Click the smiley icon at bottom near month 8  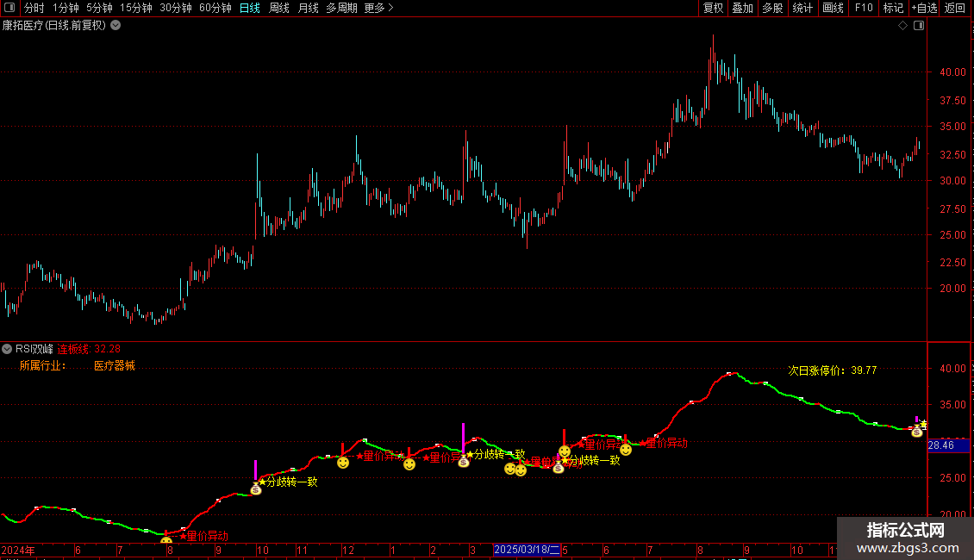[x=165, y=540]
